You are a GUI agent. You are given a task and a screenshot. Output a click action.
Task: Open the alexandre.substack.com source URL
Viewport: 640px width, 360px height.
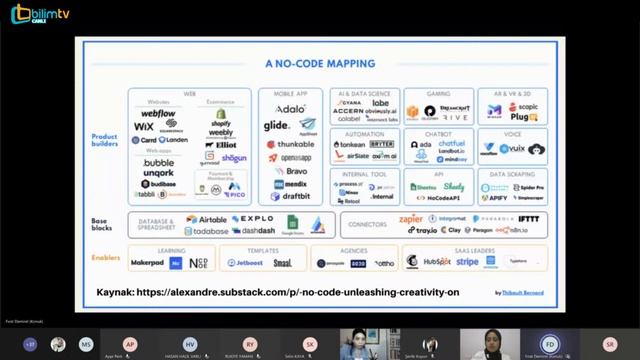pos(298,292)
